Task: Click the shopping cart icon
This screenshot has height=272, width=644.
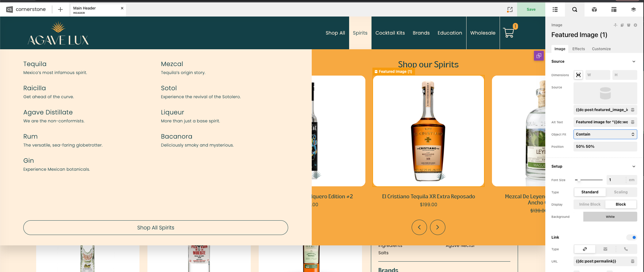Action: (x=509, y=33)
